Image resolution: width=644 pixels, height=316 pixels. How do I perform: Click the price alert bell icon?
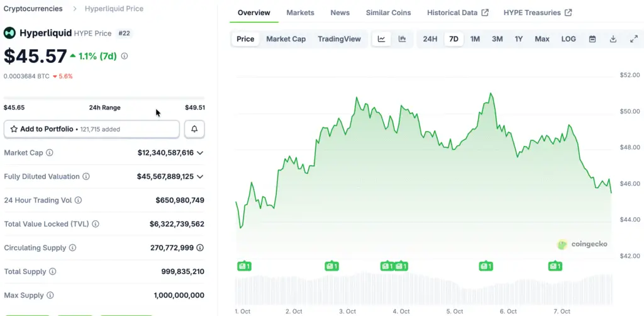194,129
